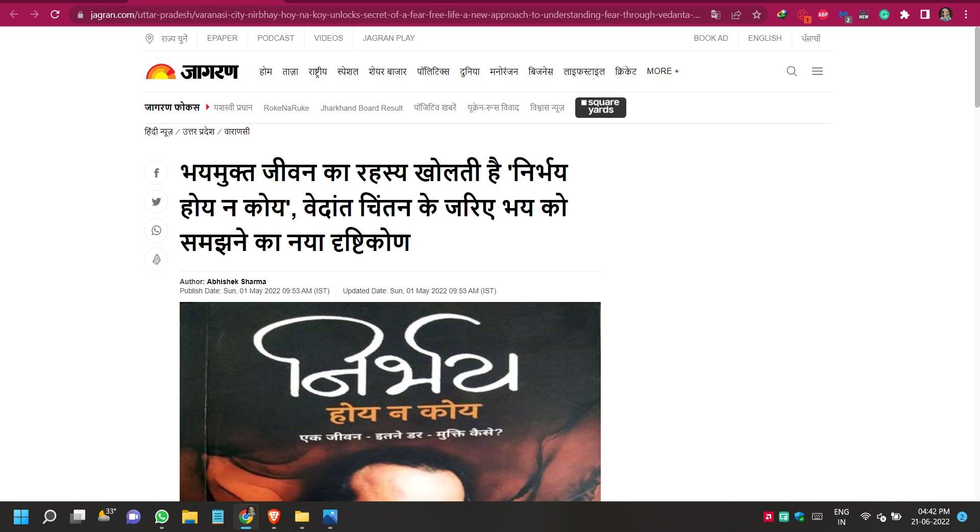Click the book cover article image
Screen dimensions: 980x532
click(x=390, y=401)
